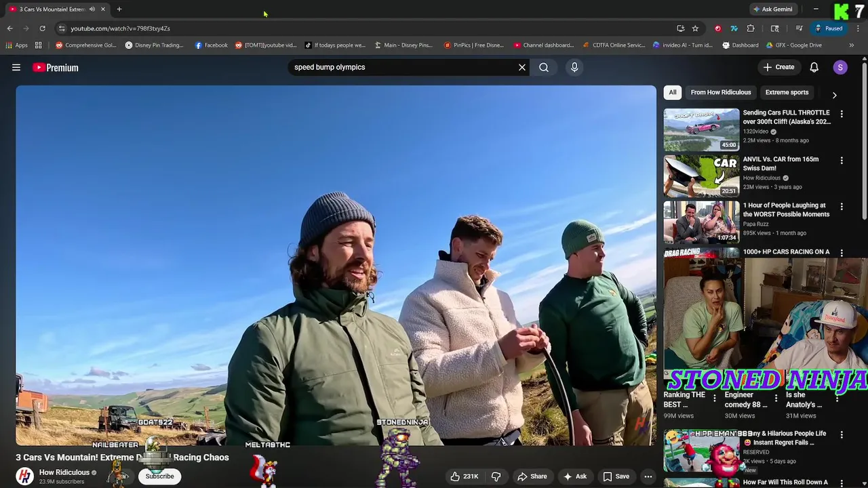Click the YouTube Premium logo
The width and height of the screenshot is (868, 488).
pos(56,67)
